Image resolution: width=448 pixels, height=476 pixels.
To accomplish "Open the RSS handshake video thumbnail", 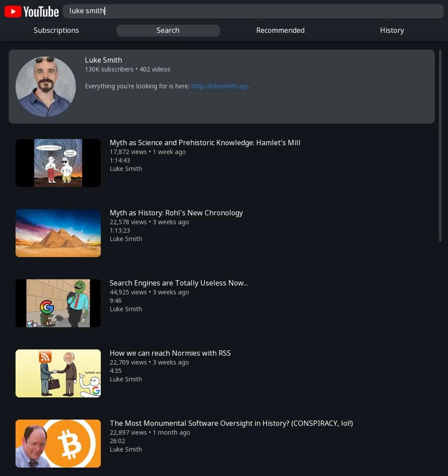I will (x=58, y=373).
